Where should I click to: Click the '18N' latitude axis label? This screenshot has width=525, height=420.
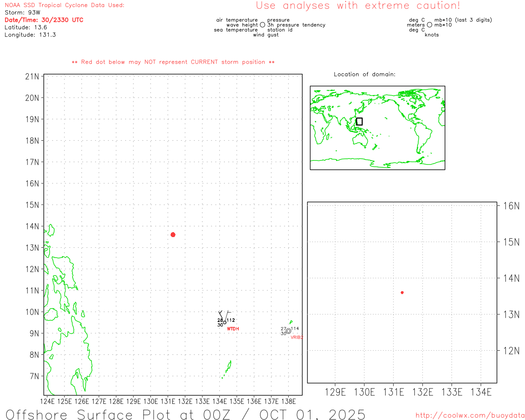[x=32, y=141]
